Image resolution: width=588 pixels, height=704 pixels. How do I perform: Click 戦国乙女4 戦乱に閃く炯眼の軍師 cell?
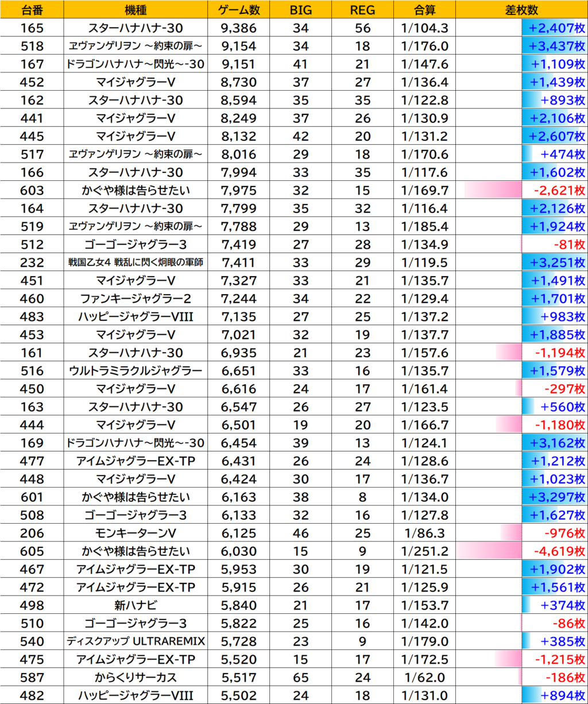[136, 262]
